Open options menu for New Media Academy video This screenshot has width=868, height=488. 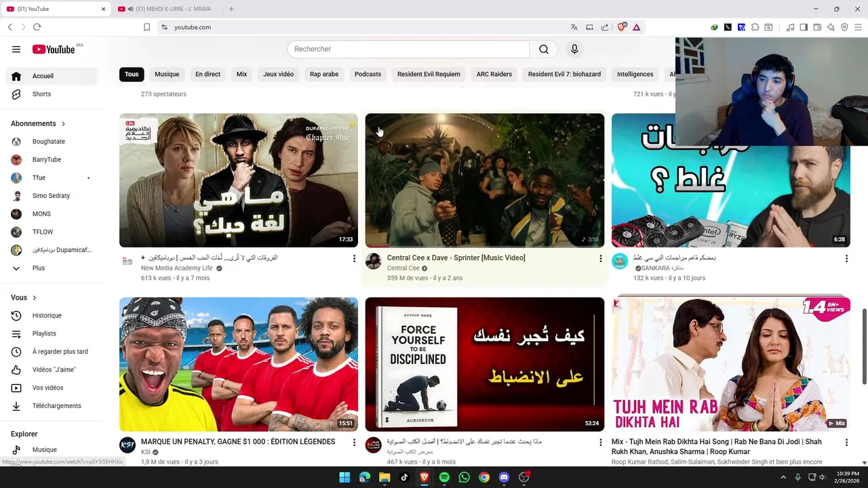pyautogui.click(x=354, y=258)
